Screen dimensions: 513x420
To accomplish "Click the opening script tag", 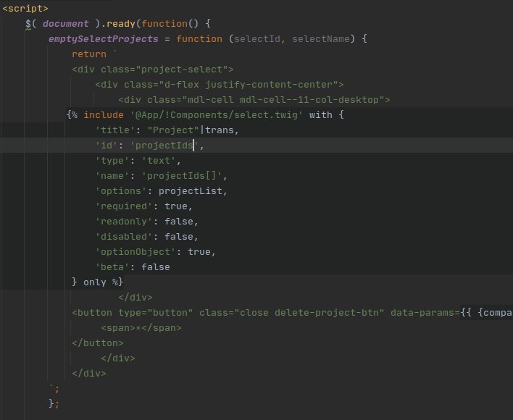I will tap(25, 9).
